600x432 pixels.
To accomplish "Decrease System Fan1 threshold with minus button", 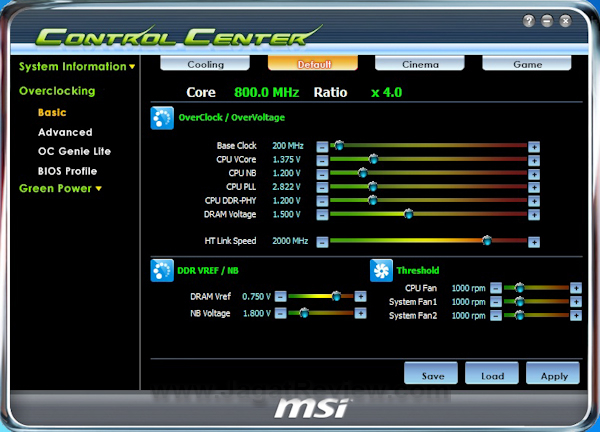I will tap(496, 302).
